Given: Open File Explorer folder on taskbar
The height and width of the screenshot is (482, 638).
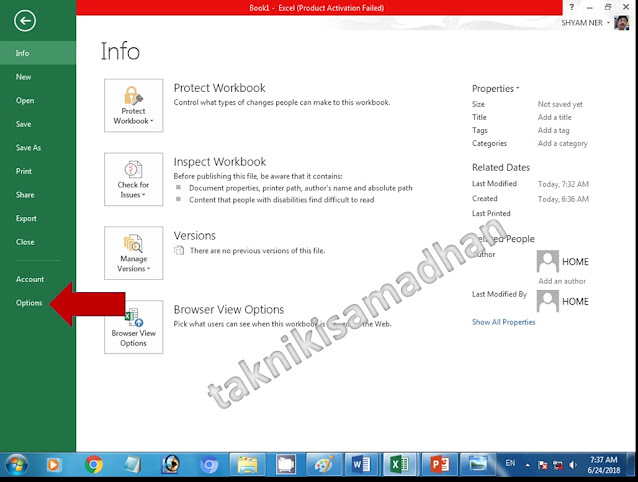Looking at the screenshot, I should point(248,465).
